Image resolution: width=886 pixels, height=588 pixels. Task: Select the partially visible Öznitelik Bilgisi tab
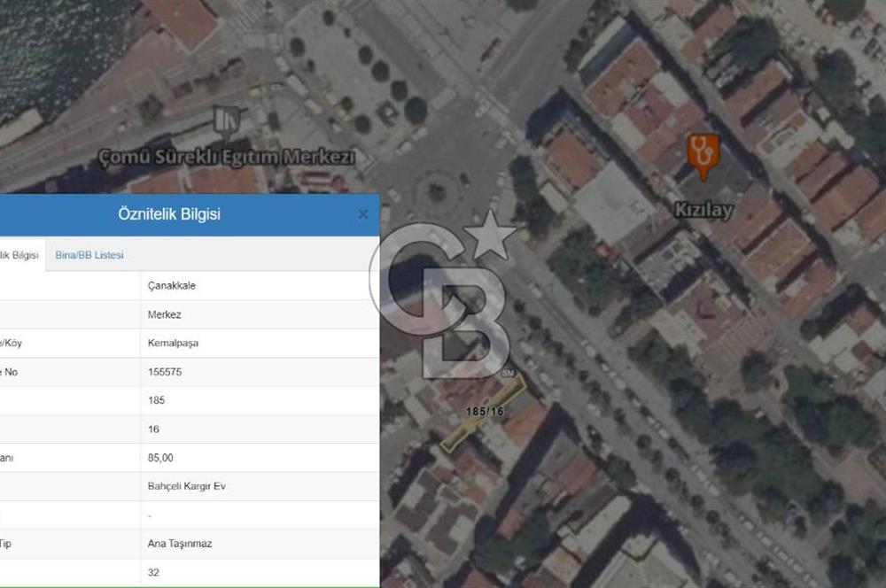[x=19, y=255]
